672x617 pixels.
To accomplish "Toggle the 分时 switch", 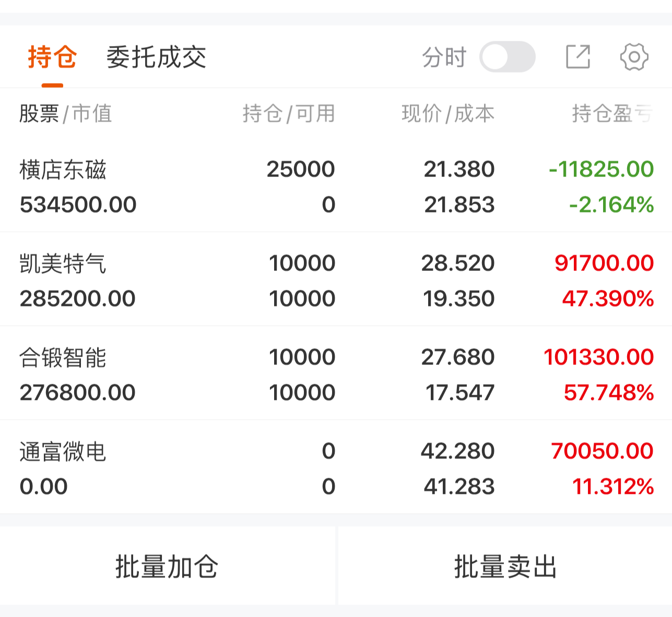I will click(507, 57).
